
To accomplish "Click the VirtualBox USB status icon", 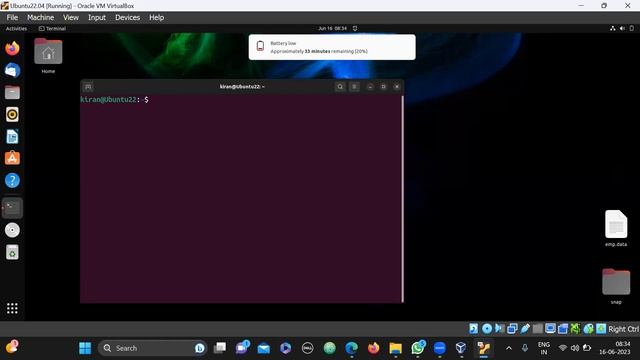I will pyautogui.click(x=525, y=328).
